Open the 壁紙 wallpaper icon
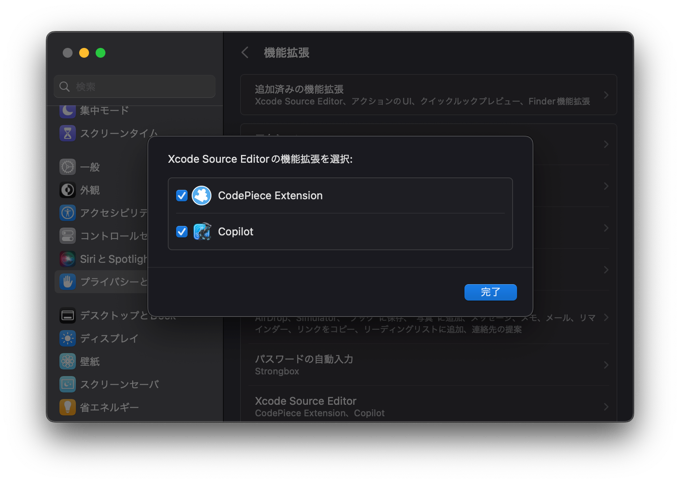 click(x=67, y=362)
